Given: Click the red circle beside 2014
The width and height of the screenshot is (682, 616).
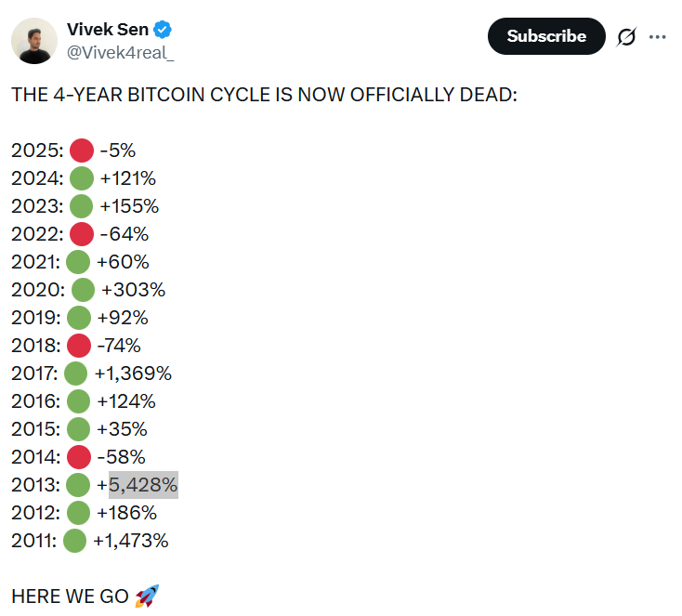Looking at the screenshot, I should (79, 457).
